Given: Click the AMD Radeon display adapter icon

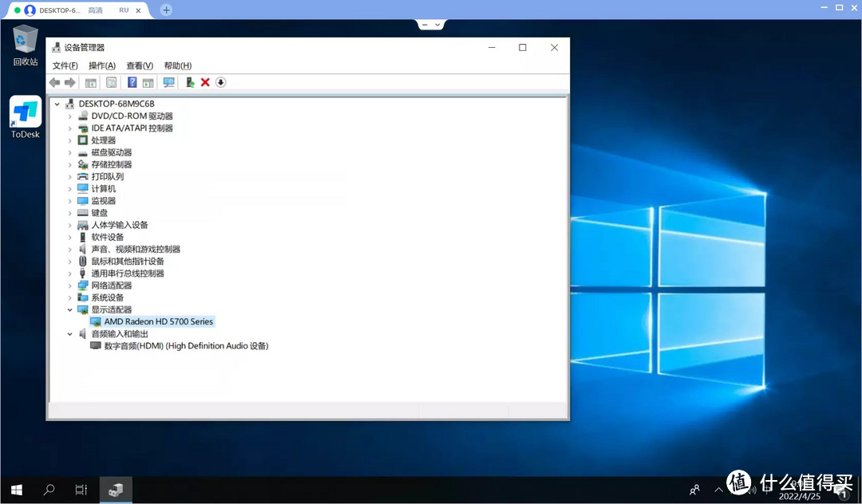Looking at the screenshot, I should (95, 321).
